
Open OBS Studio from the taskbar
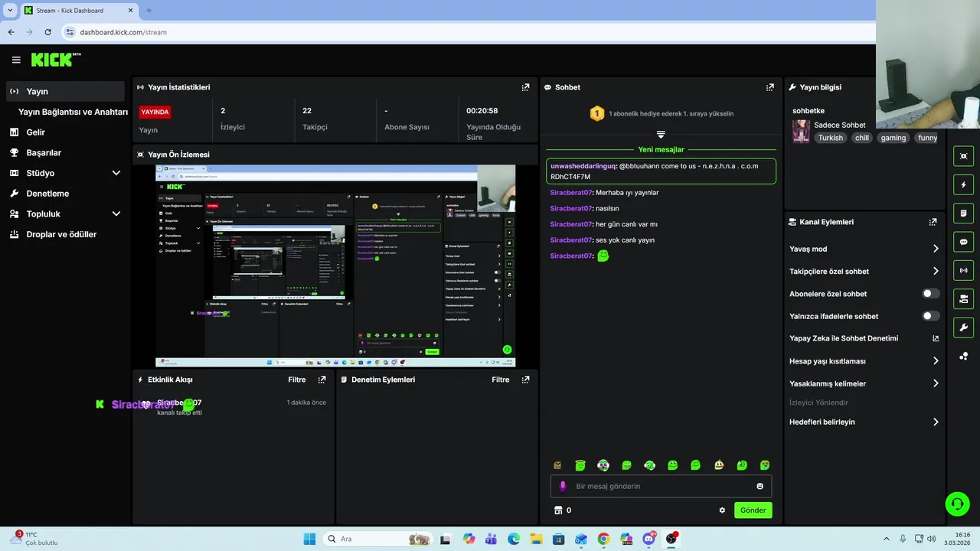(x=671, y=539)
